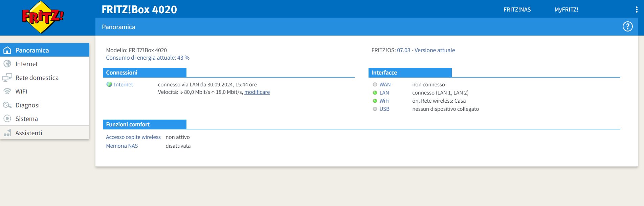Click the Panoramica home icon
Viewport: 644px width, 206px height.
coord(7,50)
